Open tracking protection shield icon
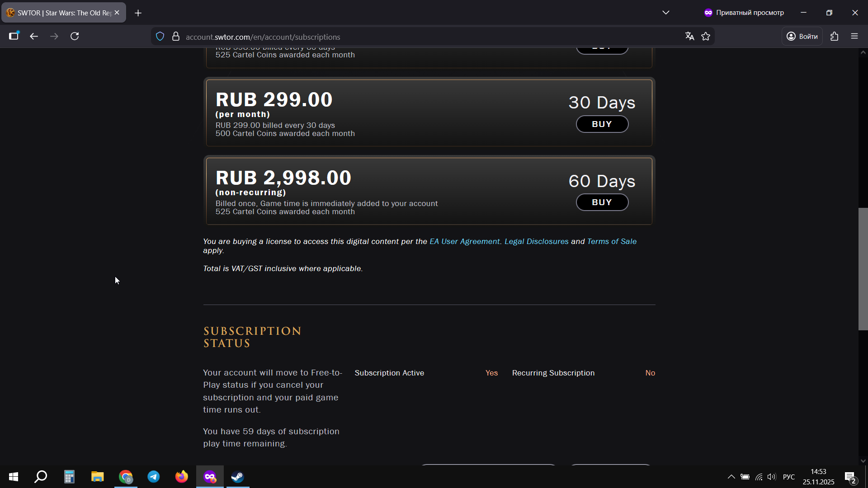Image resolution: width=868 pixels, height=488 pixels. coord(160,36)
